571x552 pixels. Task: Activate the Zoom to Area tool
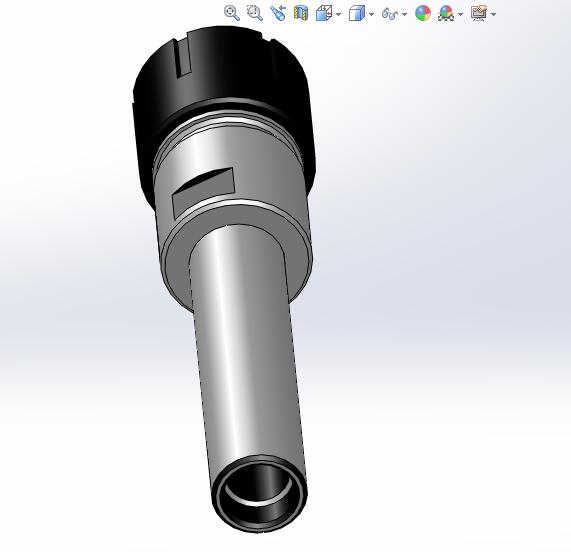[x=255, y=13]
